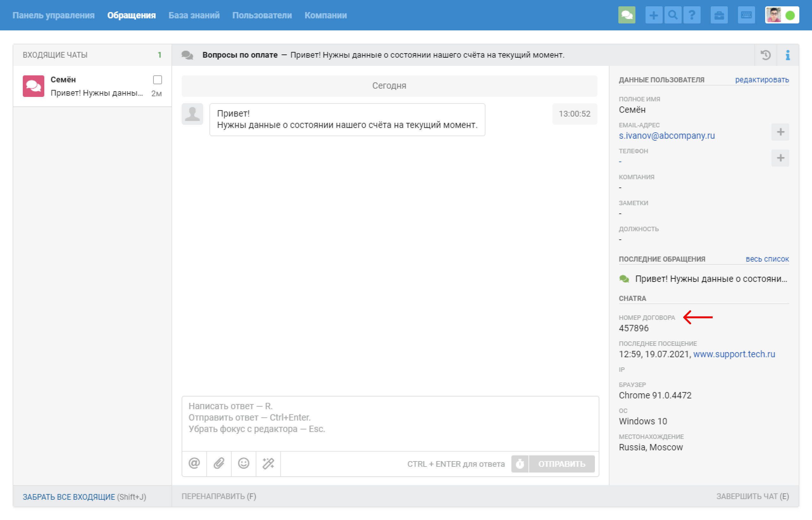Show chat history clock icon
Screen dimensions: 812x520
[765, 55]
